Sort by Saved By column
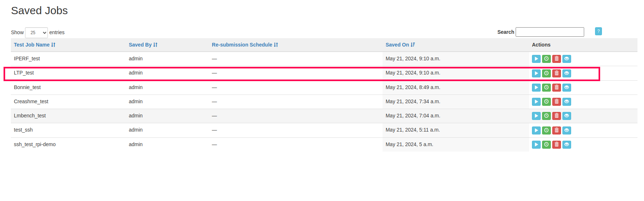Screen dimensions: 644x201 click(143, 45)
